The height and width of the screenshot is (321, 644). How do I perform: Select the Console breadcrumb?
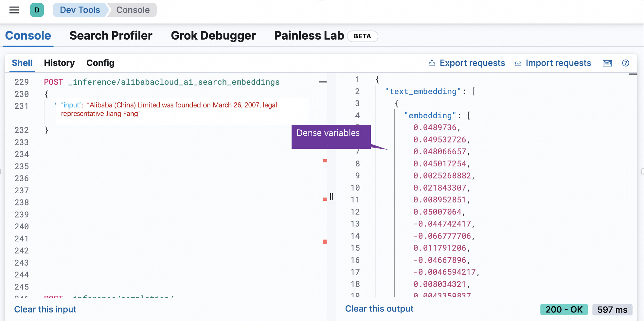pyautogui.click(x=133, y=10)
